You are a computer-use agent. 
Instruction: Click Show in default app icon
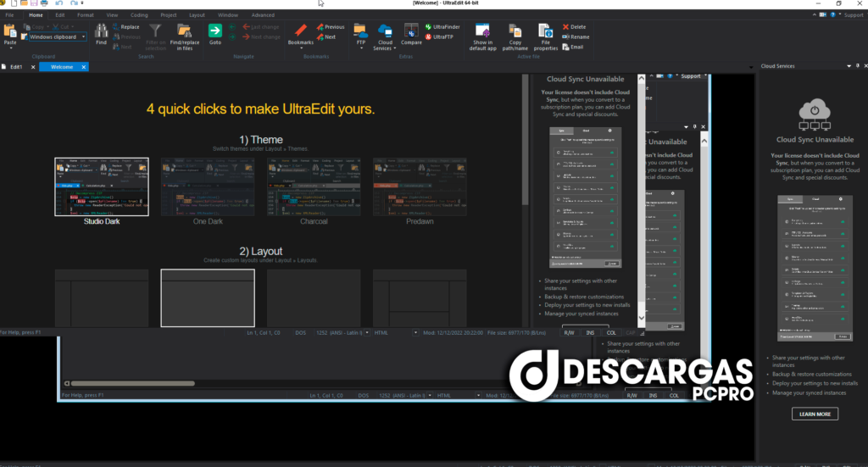[x=482, y=31]
